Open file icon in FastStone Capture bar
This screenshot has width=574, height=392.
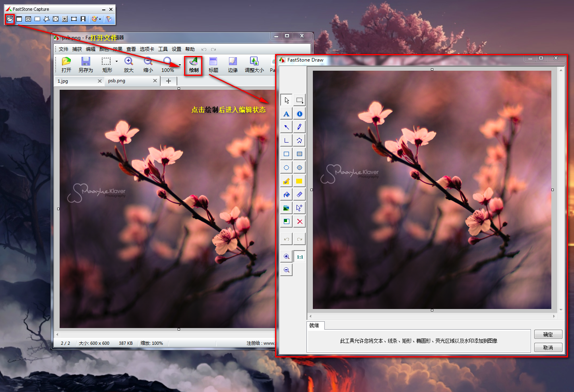point(10,19)
